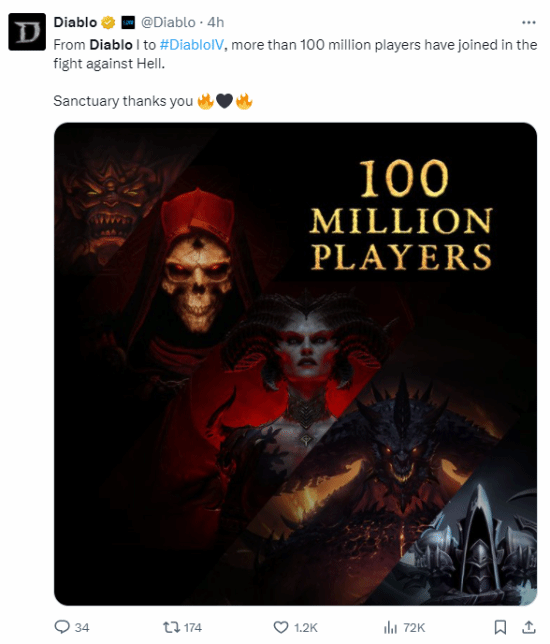Open the #DiabloIV hashtag link
The image size is (550, 644).
point(192,44)
